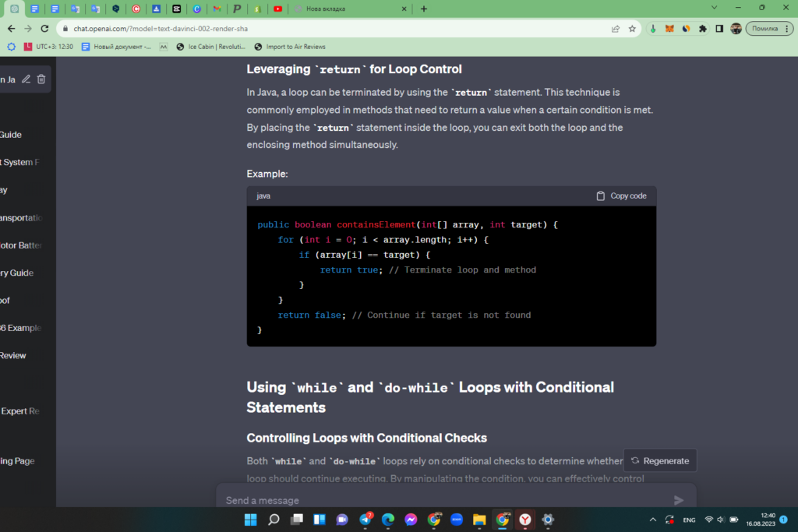Open Messenger from the taskbar
This screenshot has width=798, height=532.
pos(411,520)
